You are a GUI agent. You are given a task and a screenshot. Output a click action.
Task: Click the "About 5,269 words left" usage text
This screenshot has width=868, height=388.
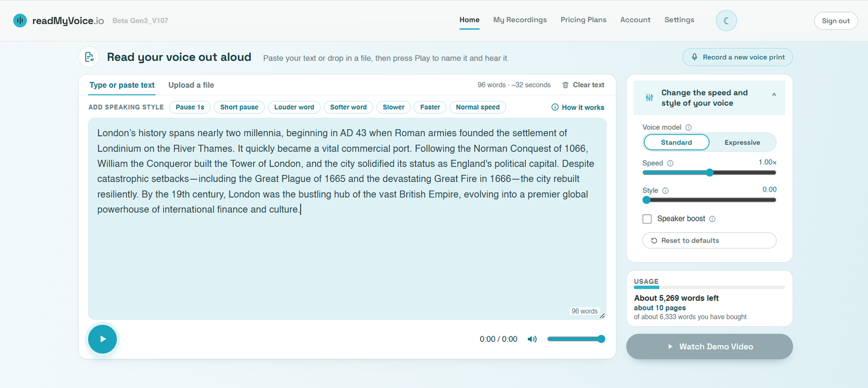point(676,298)
